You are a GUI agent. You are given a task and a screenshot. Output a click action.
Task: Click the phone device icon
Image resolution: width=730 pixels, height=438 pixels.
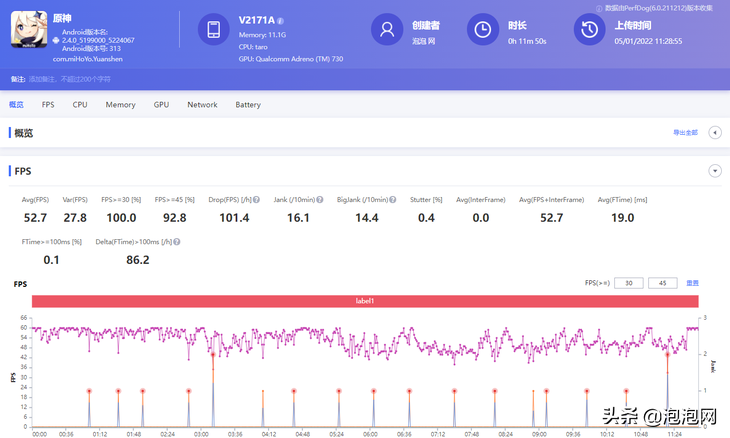pyautogui.click(x=214, y=30)
